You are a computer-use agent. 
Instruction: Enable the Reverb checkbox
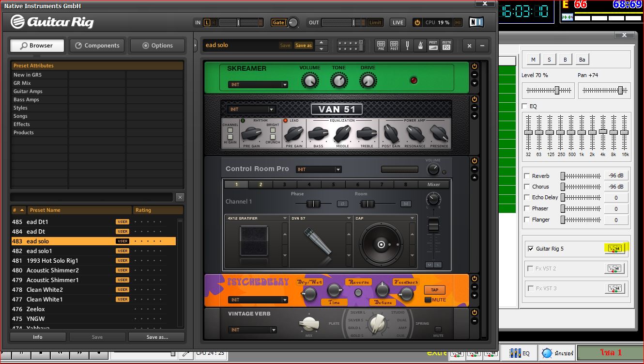click(x=527, y=176)
